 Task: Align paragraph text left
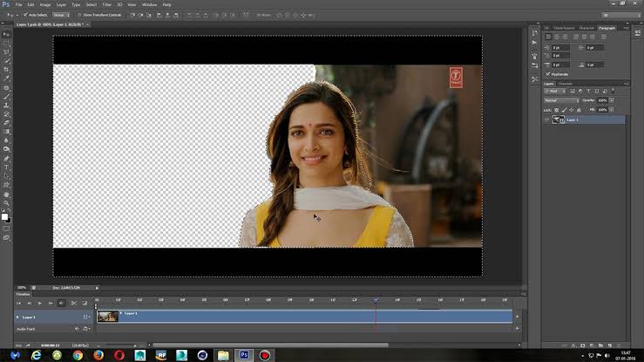tap(549, 37)
